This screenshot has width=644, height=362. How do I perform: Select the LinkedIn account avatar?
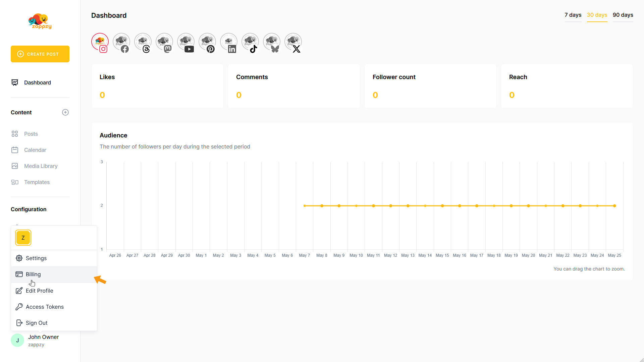[229, 42]
